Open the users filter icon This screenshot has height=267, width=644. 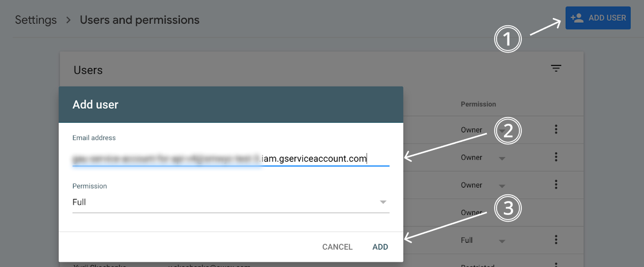point(556,68)
